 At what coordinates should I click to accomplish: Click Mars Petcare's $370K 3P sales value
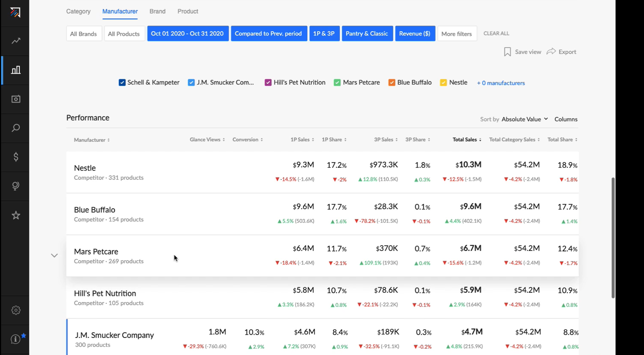pos(387,248)
